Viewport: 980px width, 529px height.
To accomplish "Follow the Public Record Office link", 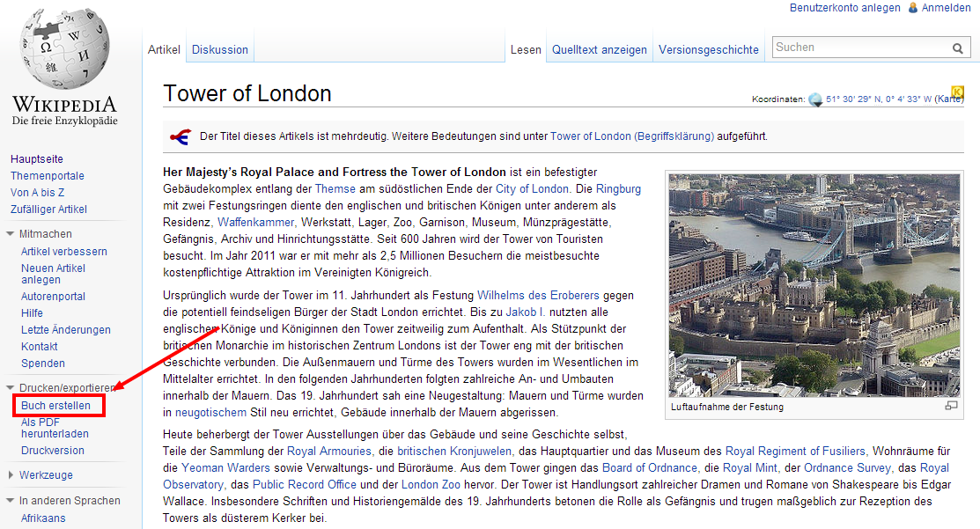I will (305, 485).
